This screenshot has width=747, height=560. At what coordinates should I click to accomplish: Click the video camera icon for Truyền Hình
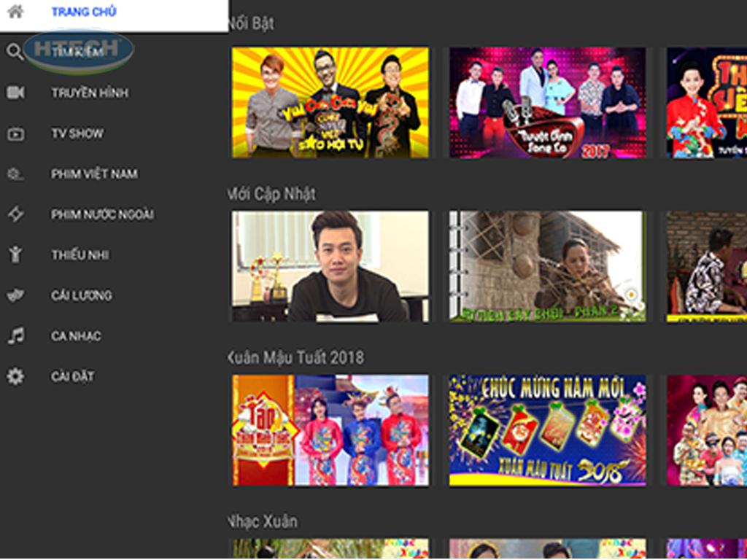[15, 93]
